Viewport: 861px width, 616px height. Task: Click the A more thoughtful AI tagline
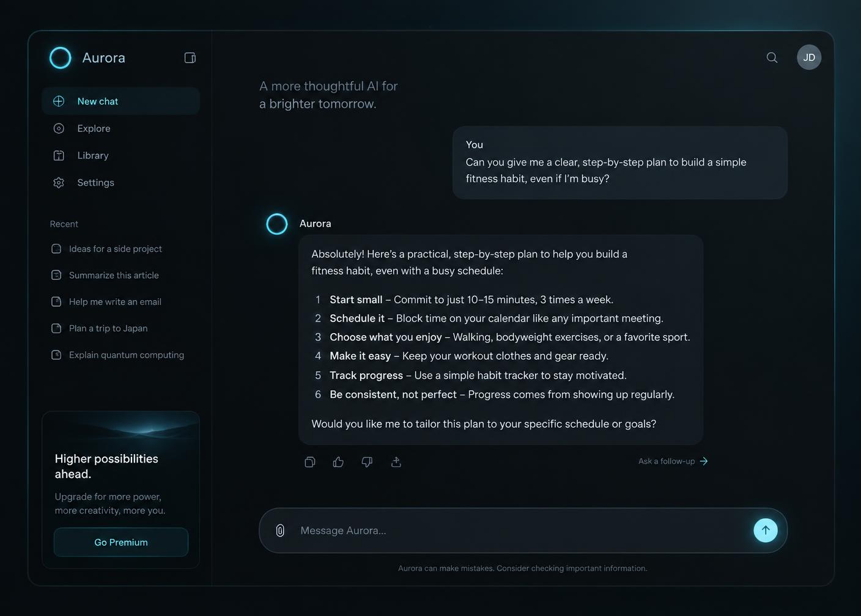click(328, 95)
